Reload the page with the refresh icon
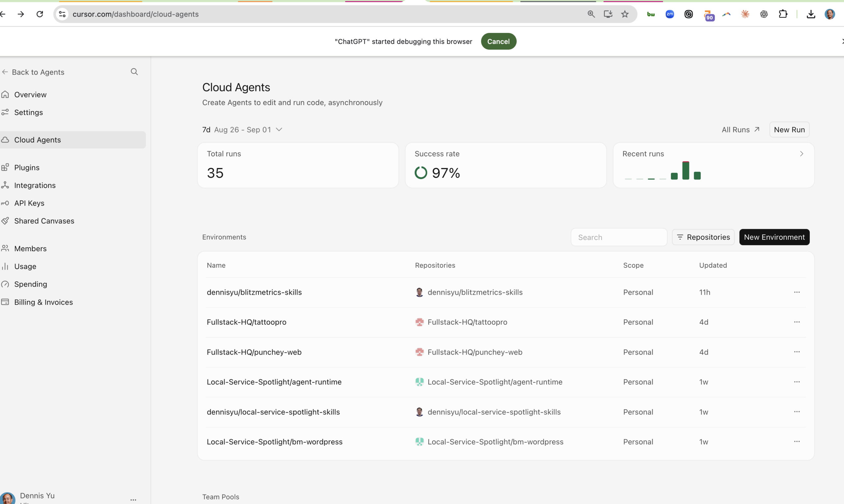 [40, 14]
